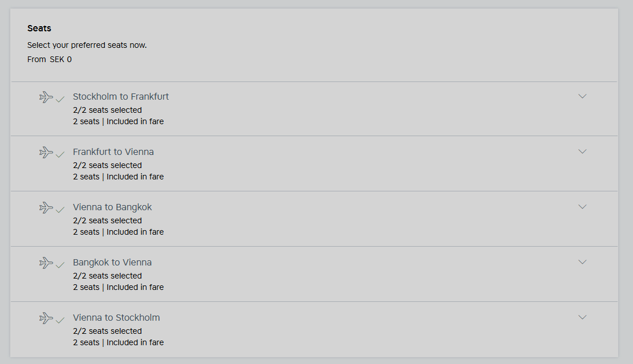Select the Bangkok to Vienna flight title
Viewport: 633px width, 364px height.
point(112,263)
